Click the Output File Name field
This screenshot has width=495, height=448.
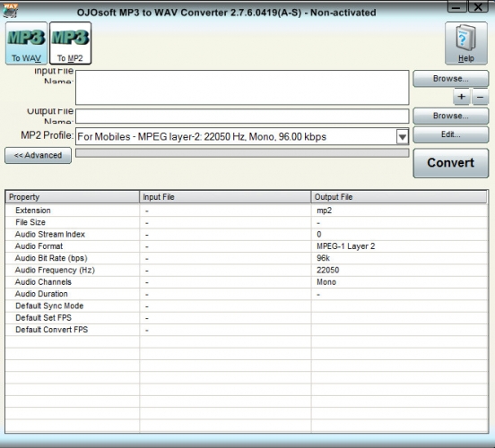coord(242,116)
